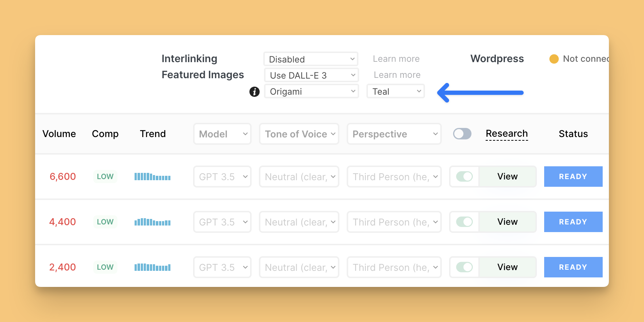644x322 pixels.
Task: Open the Origami image style dropdown
Action: (x=311, y=91)
